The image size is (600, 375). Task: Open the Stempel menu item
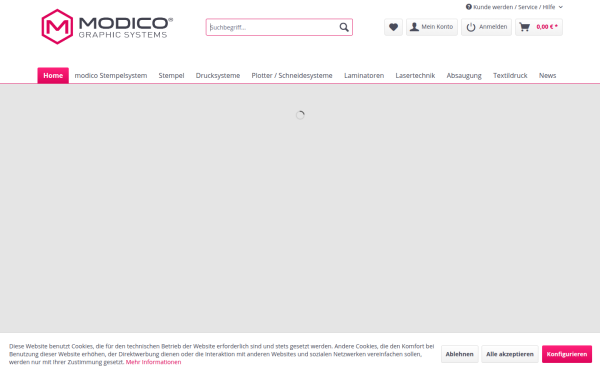point(171,75)
